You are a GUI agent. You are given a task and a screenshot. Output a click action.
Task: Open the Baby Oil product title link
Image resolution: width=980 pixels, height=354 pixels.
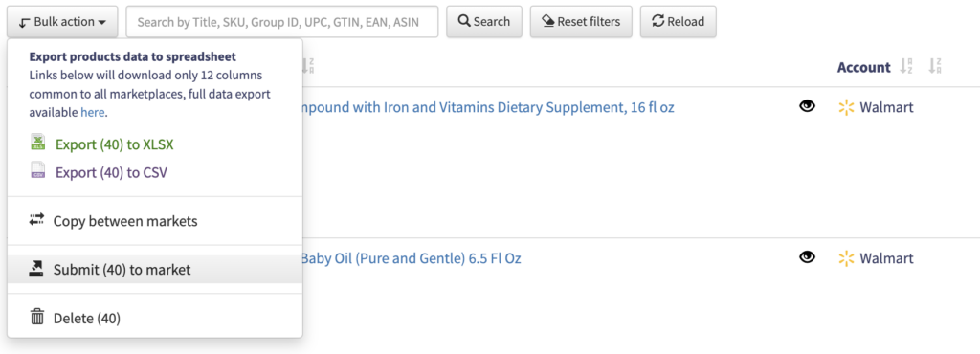[x=411, y=258]
